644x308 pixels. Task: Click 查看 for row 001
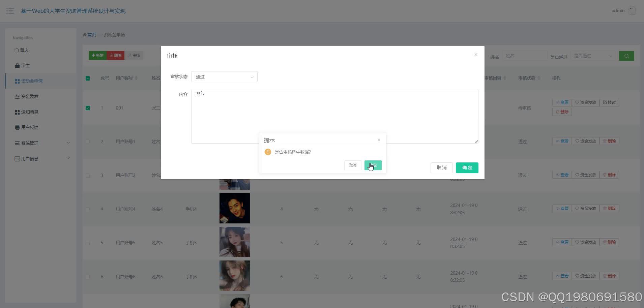562,102
